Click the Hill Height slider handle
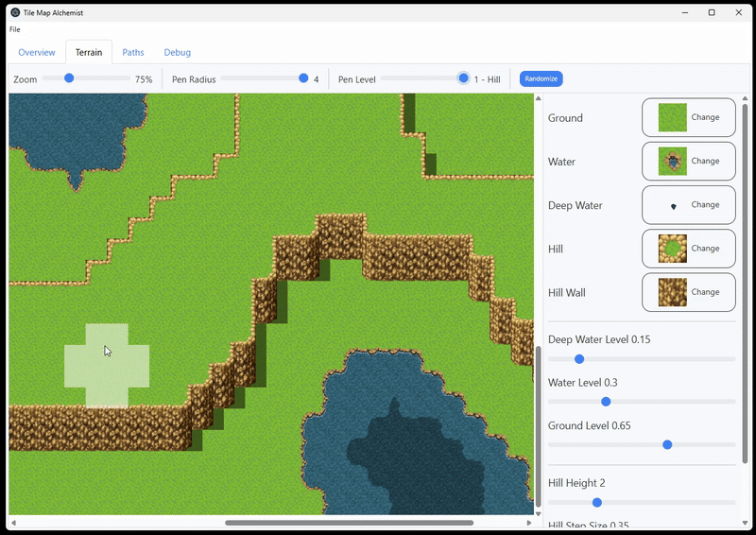The height and width of the screenshot is (535, 756). click(597, 503)
